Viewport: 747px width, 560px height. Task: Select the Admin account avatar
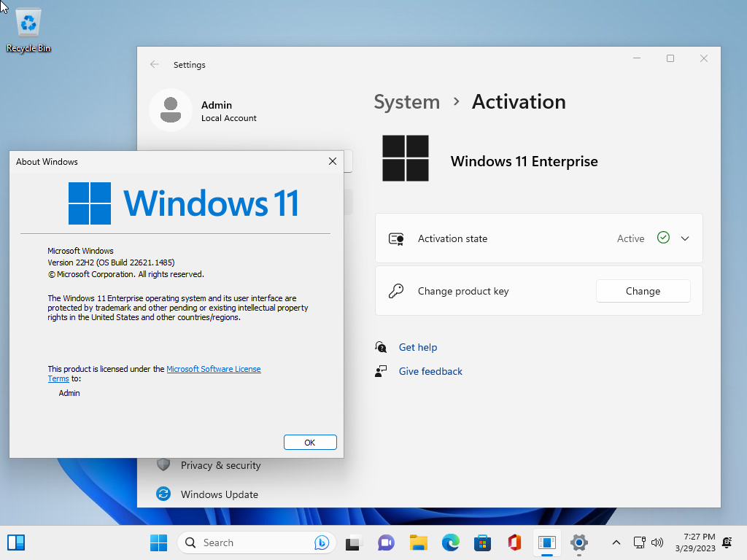point(171,110)
